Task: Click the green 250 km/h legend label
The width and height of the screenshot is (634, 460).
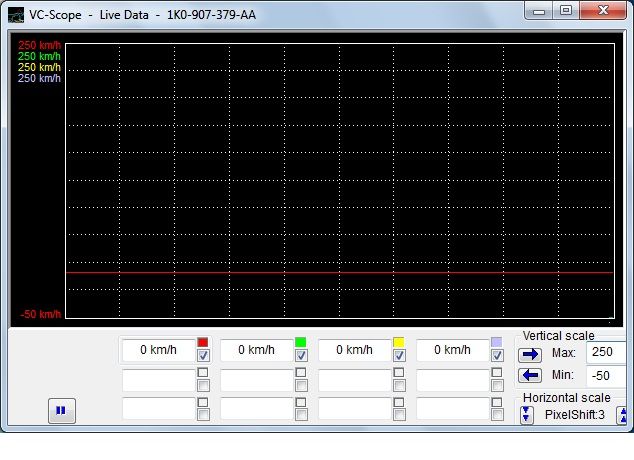Action: click(39, 56)
